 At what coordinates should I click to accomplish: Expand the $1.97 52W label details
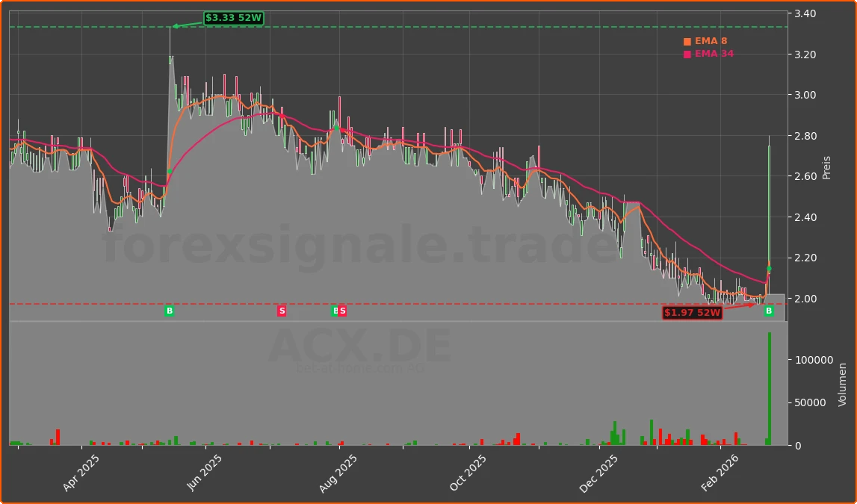(693, 312)
